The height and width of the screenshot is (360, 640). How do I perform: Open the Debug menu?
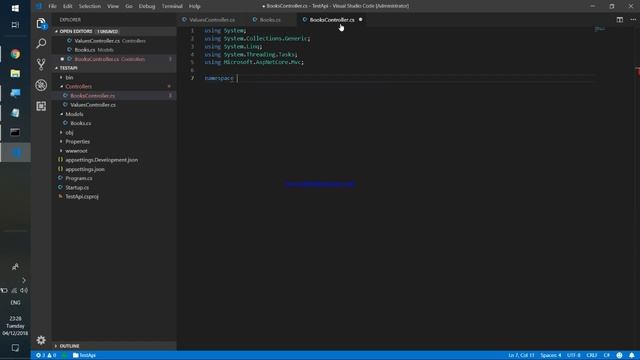tap(147, 6)
